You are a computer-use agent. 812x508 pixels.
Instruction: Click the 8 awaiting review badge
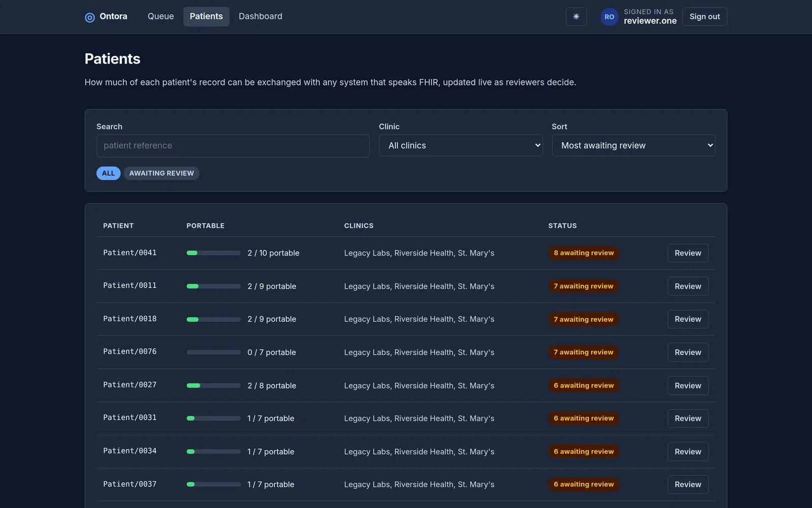click(584, 253)
